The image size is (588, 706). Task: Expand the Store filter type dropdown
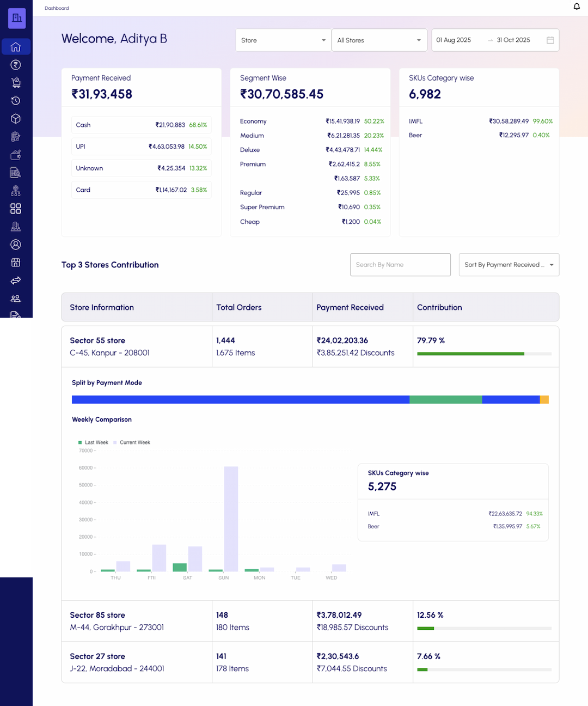[x=283, y=40]
